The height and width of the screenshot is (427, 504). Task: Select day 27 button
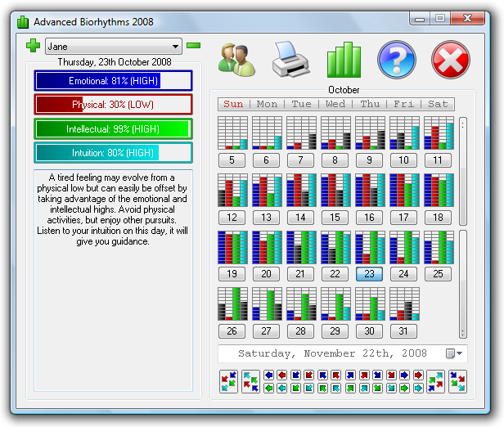(266, 331)
